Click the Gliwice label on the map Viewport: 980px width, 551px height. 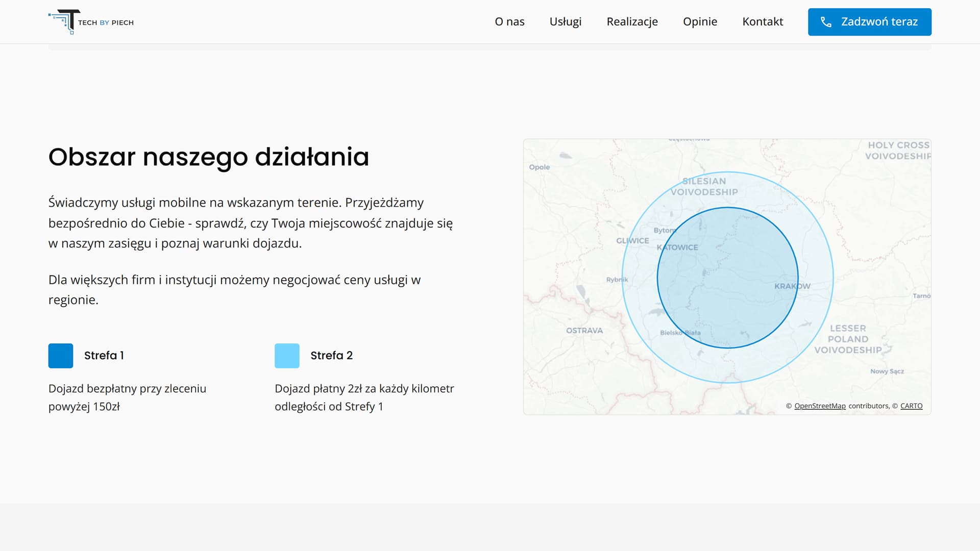point(632,241)
